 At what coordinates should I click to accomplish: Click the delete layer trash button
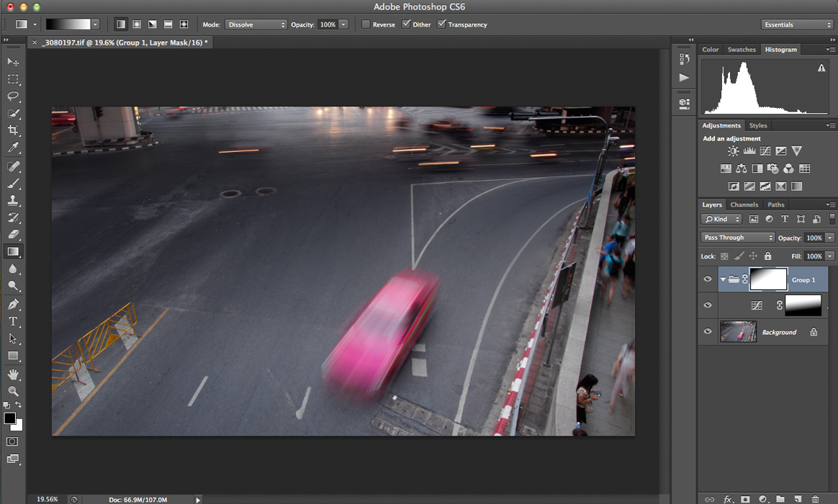pyautogui.click(x=816, y=499)
